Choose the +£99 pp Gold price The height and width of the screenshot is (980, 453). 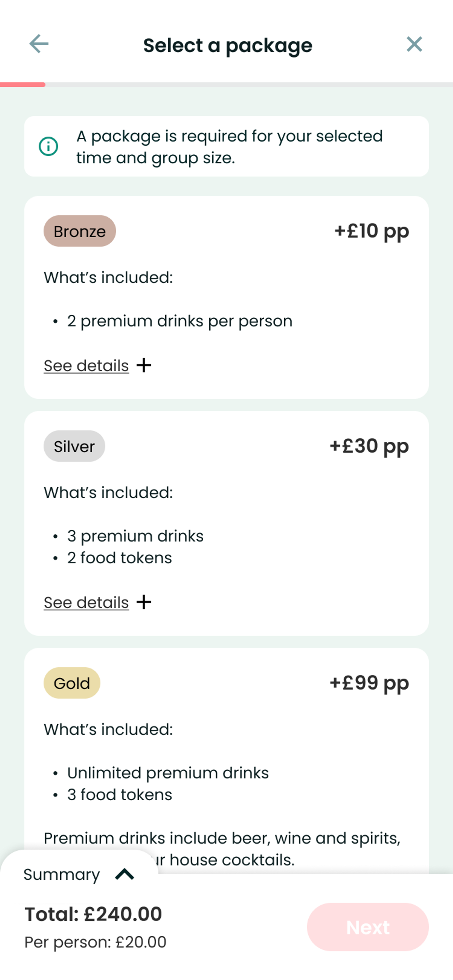pos(369,683)
